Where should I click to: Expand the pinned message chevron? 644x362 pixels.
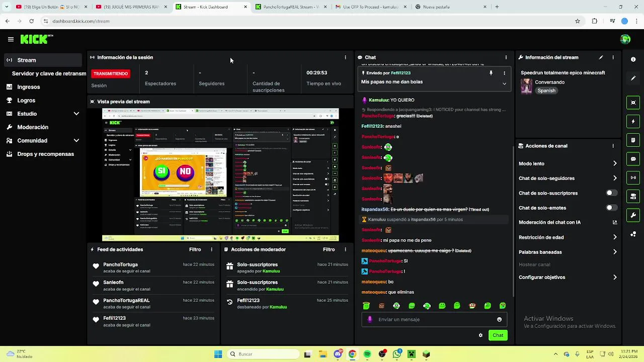[504, 83]
